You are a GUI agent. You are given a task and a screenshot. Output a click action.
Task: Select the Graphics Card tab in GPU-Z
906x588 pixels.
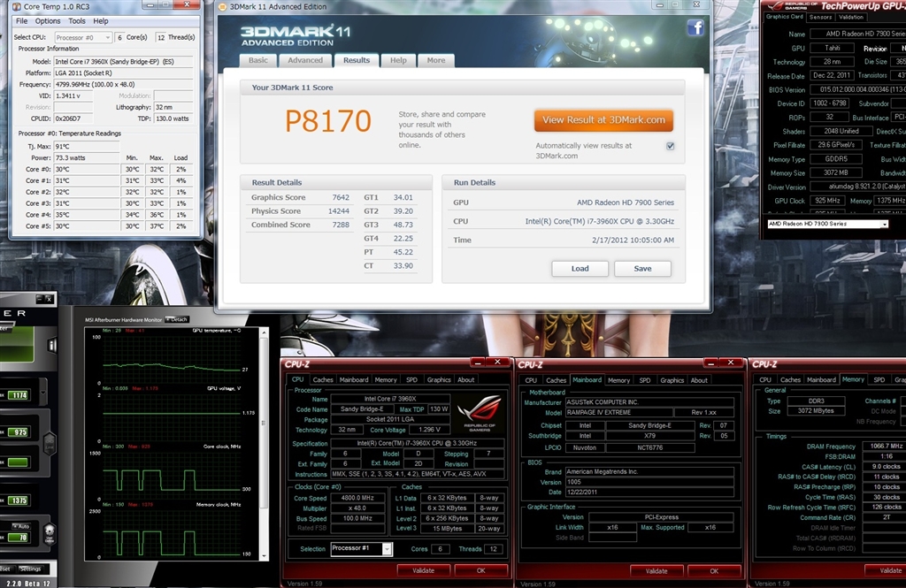click(784, 17)
